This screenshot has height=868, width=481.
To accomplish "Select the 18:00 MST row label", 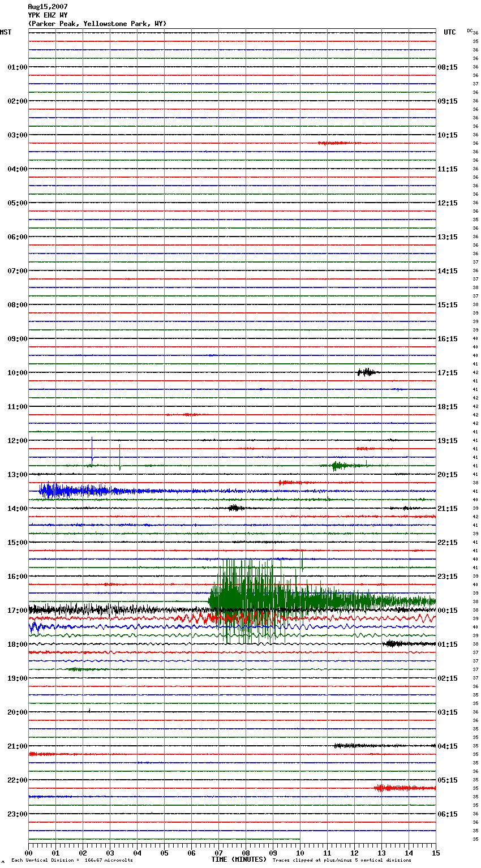I will coord(17,644).
